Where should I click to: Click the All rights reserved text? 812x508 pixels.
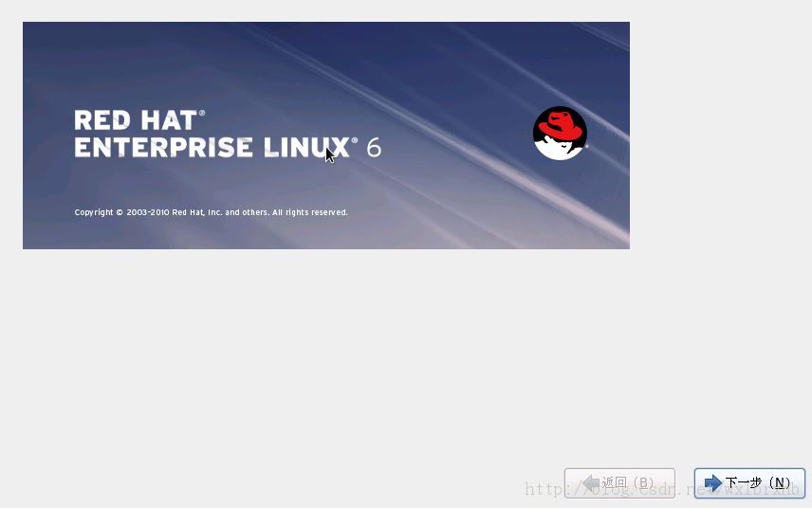309,212
